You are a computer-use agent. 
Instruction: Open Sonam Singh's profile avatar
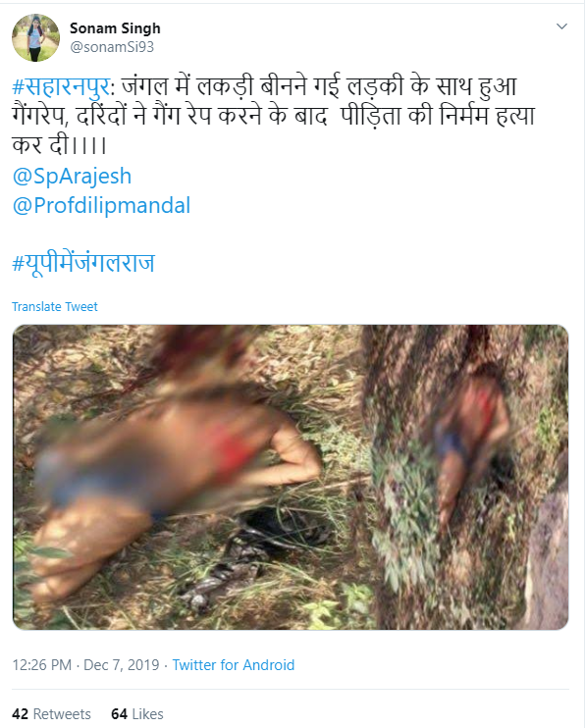click(x=35, y=37)
